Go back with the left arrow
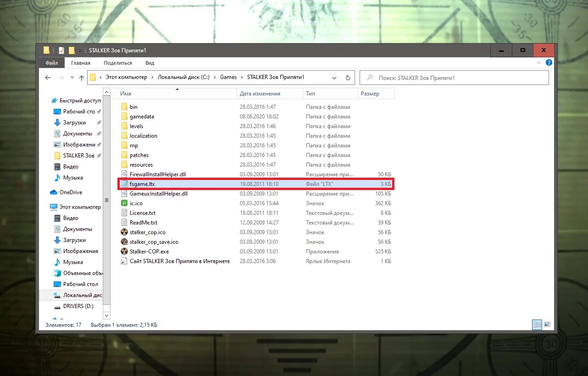 [48, 78]
